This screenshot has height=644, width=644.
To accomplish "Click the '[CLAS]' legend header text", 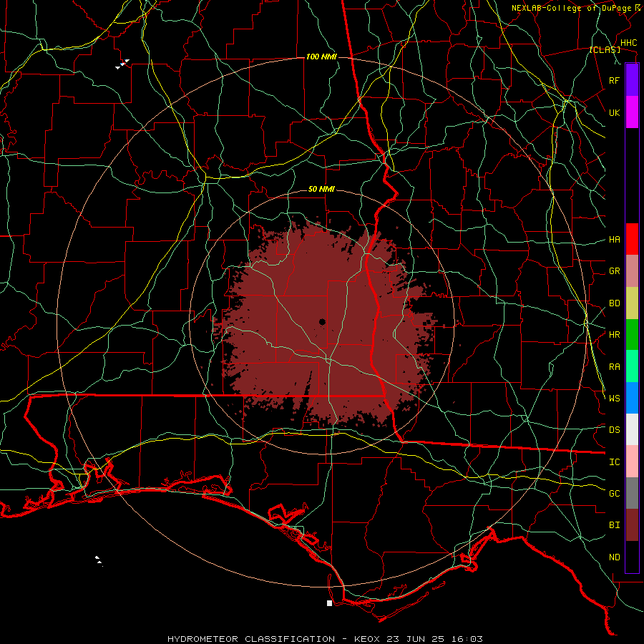I will 605,49.
